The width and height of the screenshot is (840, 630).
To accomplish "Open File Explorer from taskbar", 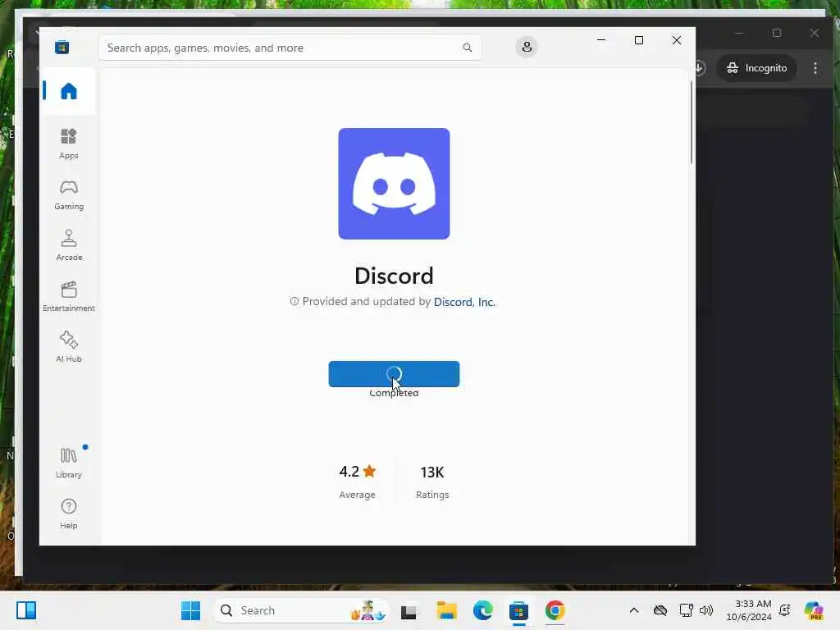I will 446,610.
